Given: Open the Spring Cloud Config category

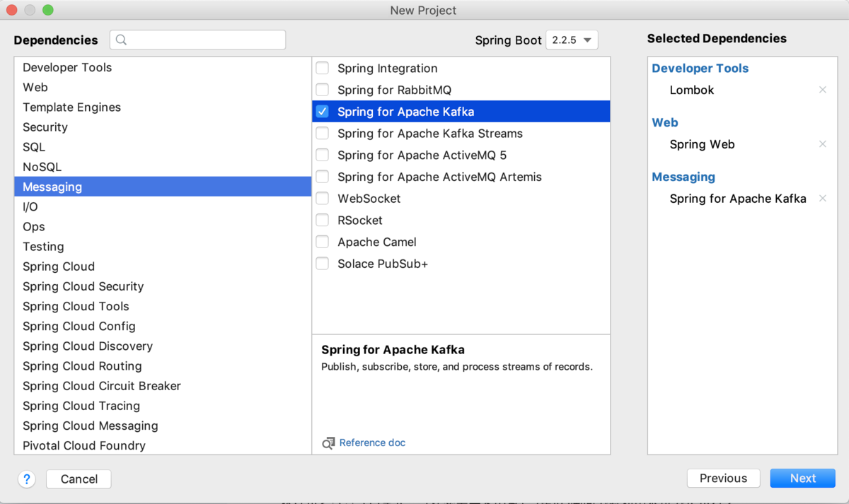Looking at the screenshot, I should tap(79, 326).
